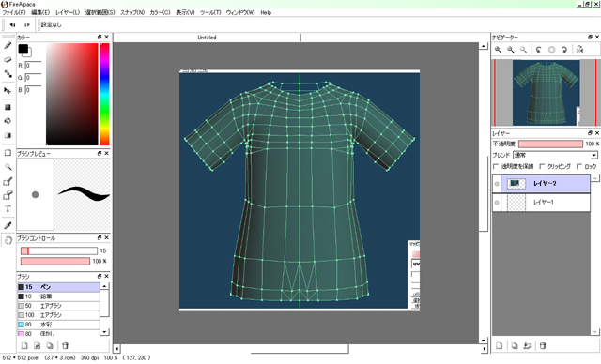
Task: Choose the Eyedropper tool
Action: (x=8, y=225)
